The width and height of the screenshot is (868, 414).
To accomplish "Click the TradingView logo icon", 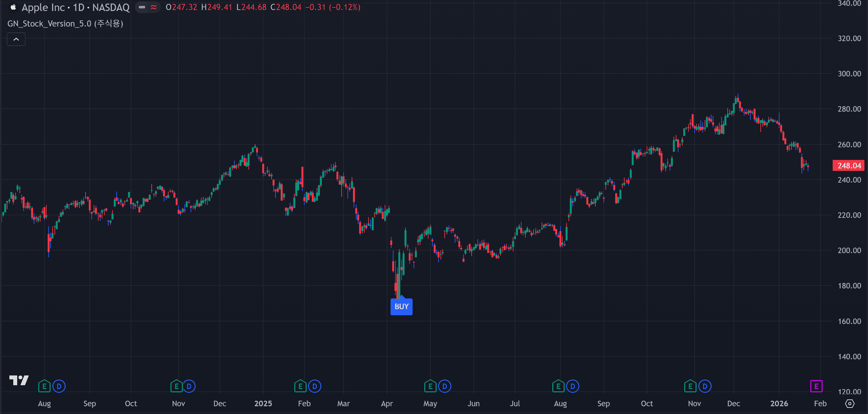I will click(19, 380).
